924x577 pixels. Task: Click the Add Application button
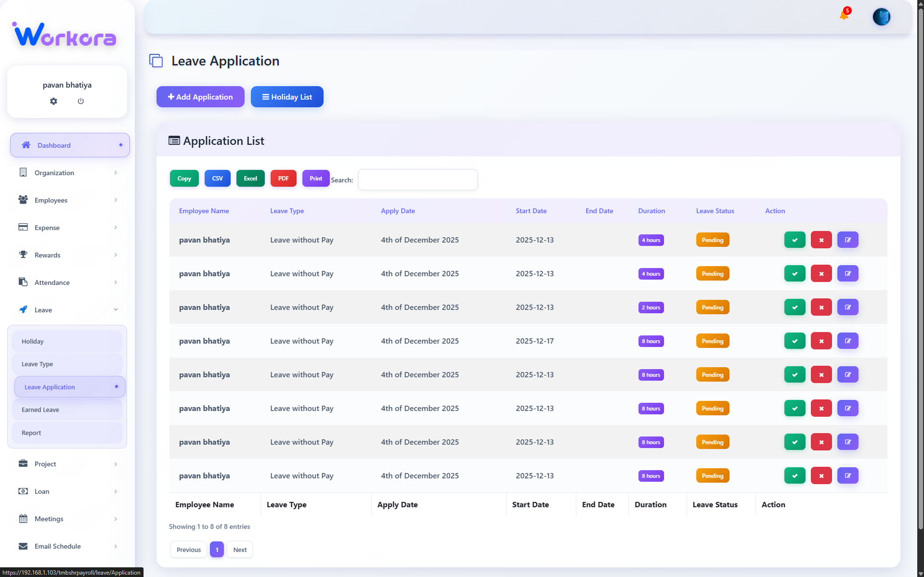tap(200, 97)
